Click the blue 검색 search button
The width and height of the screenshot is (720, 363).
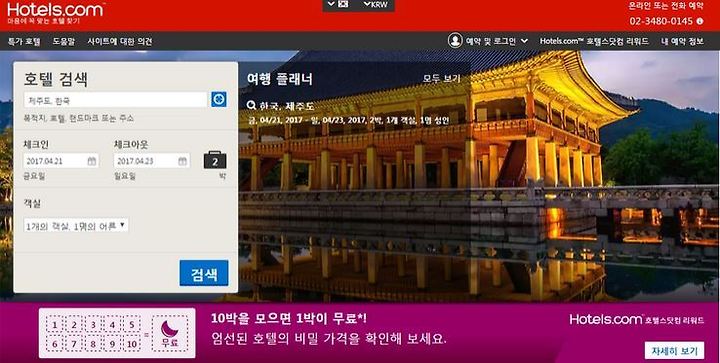pos(204,274)
